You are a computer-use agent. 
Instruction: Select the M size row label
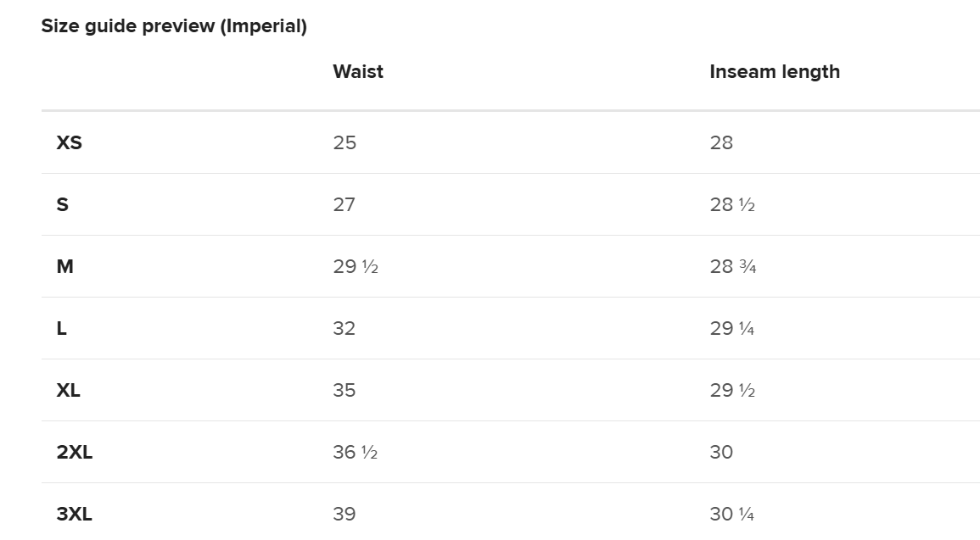point(64,266)
